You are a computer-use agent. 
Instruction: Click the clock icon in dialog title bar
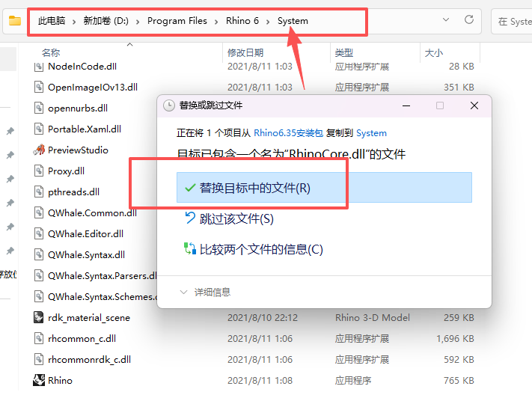(x=168, y=105)
